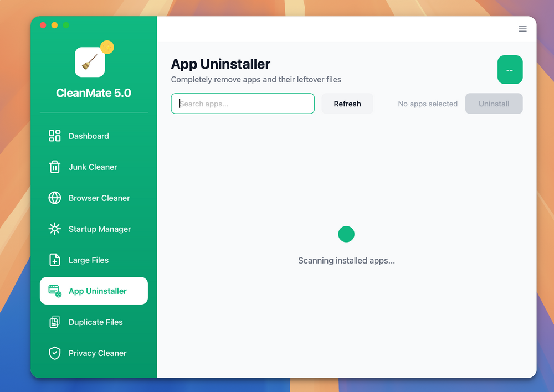
Task: Click the Uninstall button
Action: tap(494, 104)
